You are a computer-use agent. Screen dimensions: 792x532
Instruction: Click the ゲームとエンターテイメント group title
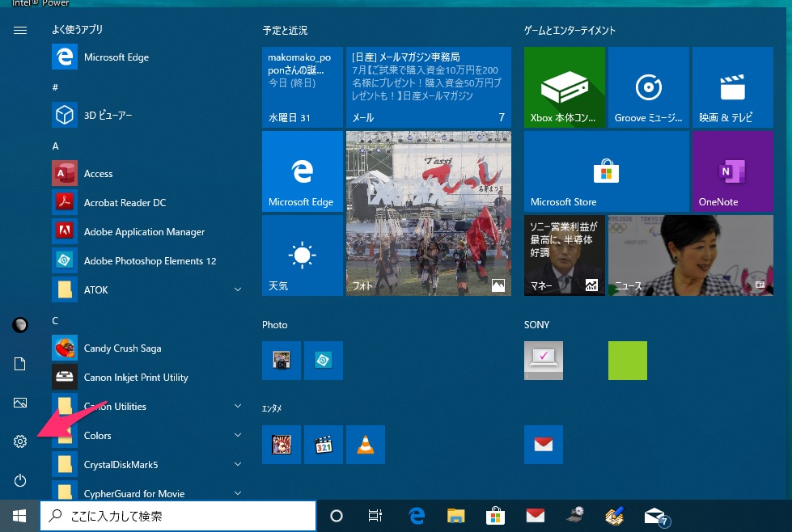[x=570, y=30]
